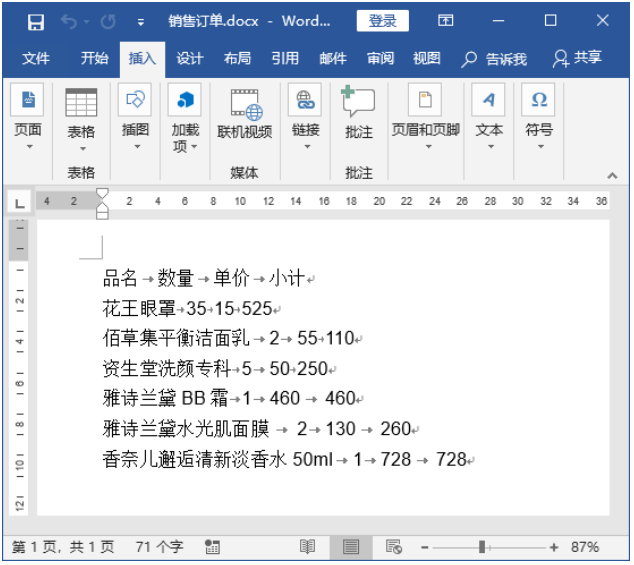Insert 联机视频 online video
This screenshot has height=565, width=634.
click(x=245, y=114)
